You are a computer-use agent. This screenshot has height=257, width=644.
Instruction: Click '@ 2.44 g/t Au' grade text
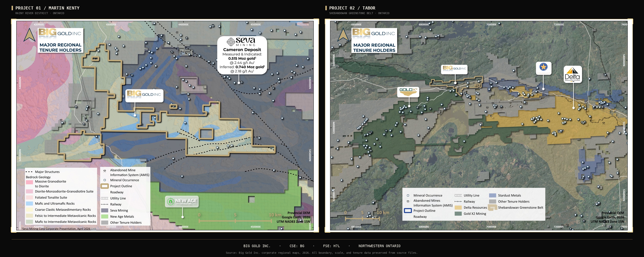[242, 63]
